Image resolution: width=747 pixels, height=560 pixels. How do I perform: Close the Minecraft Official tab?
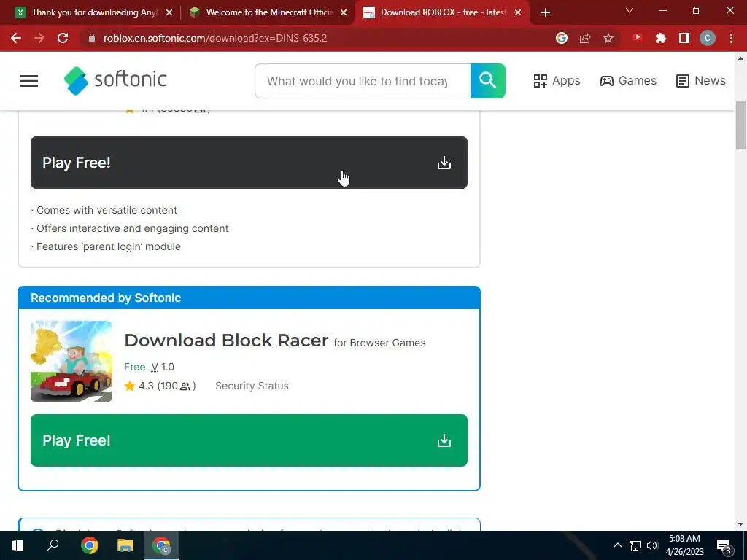point(344,12)
